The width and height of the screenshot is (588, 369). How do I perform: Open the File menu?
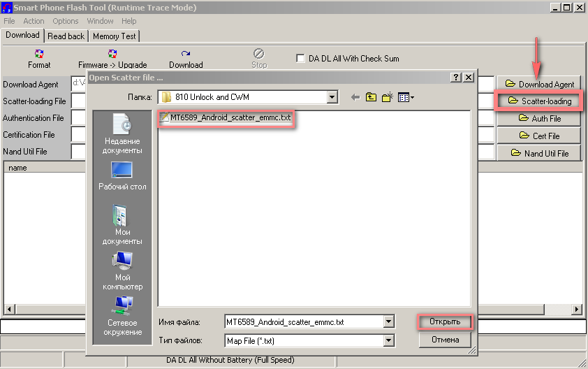9,21
